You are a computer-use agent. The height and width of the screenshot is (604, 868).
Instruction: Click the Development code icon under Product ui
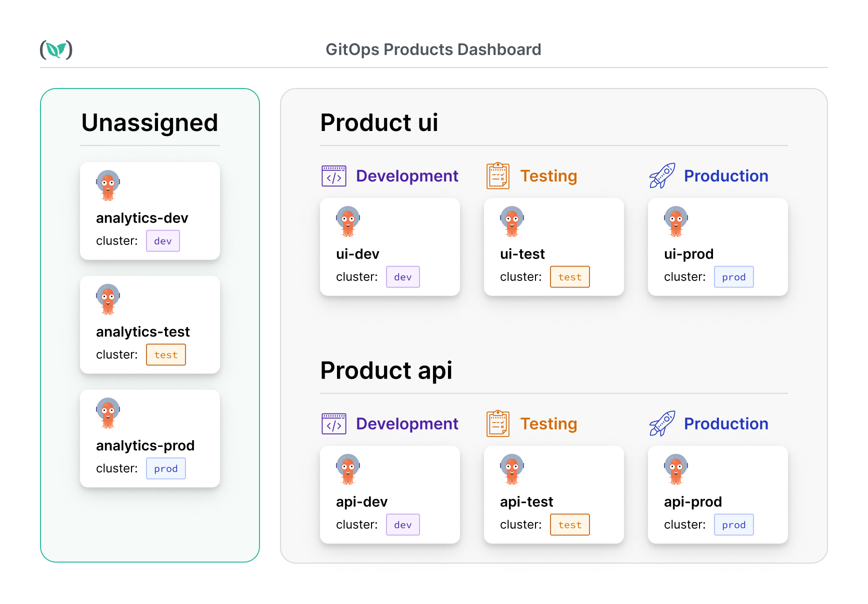[333, 176]
